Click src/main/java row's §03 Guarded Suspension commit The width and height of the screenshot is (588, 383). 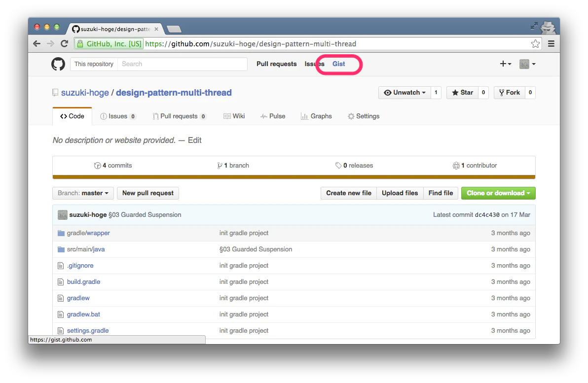pyautogui.click(x=256, y=249)
